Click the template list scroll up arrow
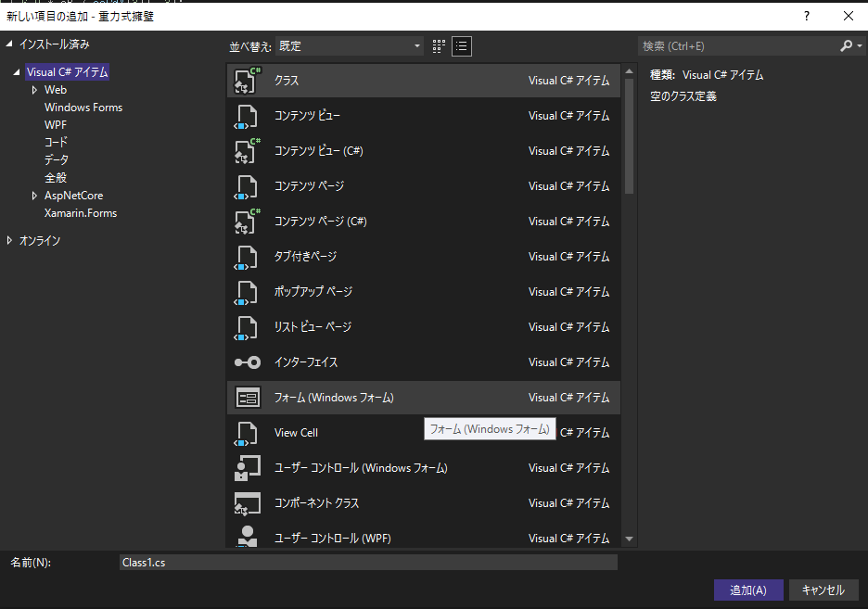Image resolution: width=868 pixels, height=609 pixels. coord(629,71)
